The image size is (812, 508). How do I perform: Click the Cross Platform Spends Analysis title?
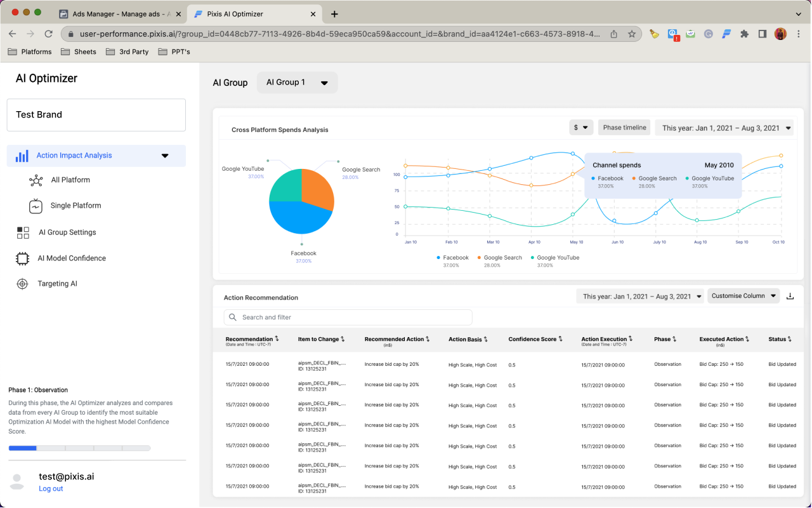[x=280, y=130]
